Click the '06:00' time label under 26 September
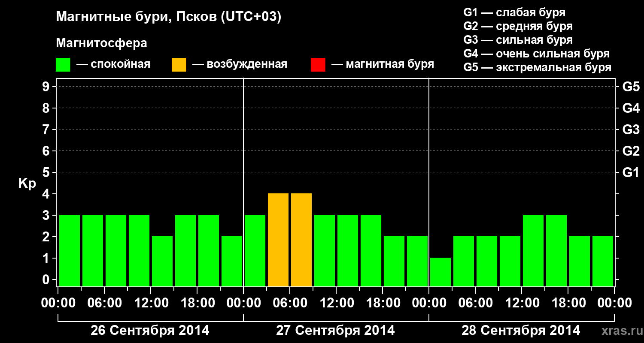 click(x=104, y=303)
